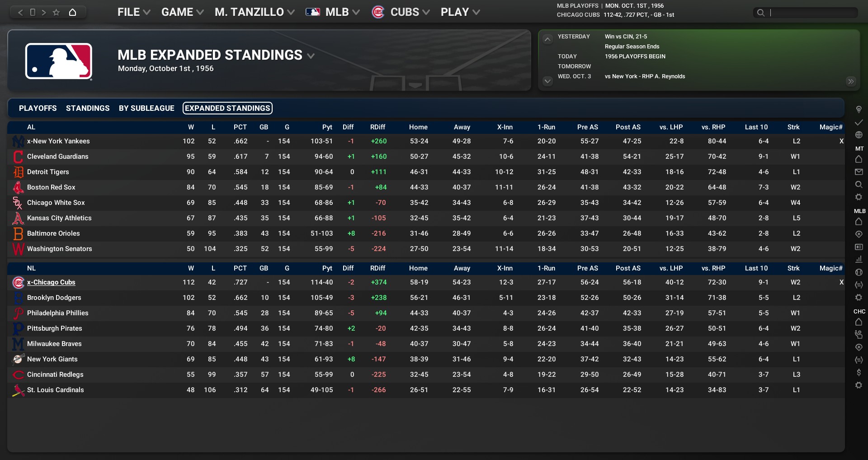Open the Brooklyn Dodgers team link
868x460 pixels.
tap(54, 298)
